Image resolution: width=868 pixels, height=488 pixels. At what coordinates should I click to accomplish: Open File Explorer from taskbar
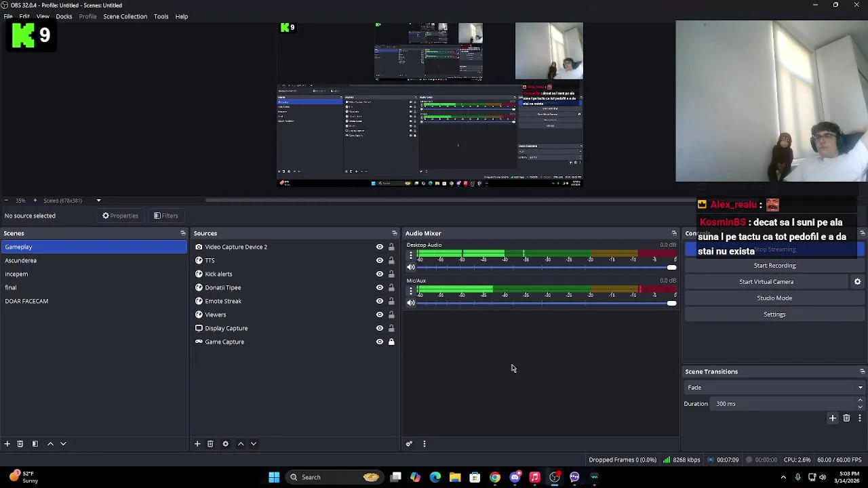pyautogui.click(x=455, y=477)
